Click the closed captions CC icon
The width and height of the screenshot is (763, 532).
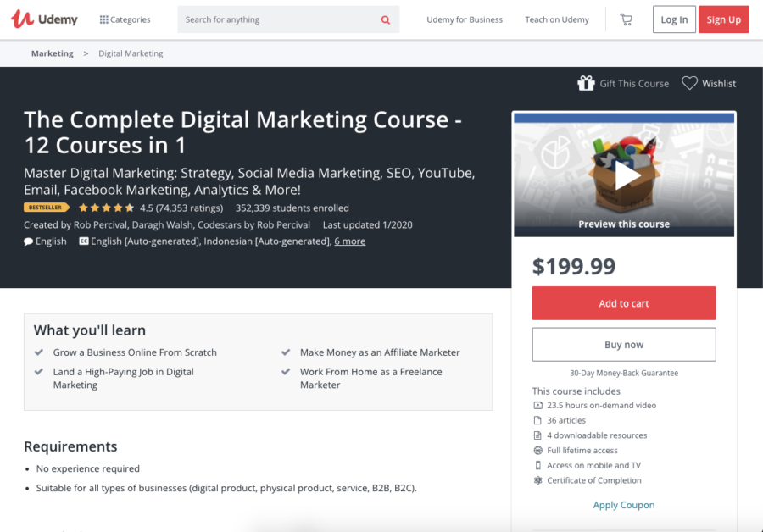(x=84, y=241)
